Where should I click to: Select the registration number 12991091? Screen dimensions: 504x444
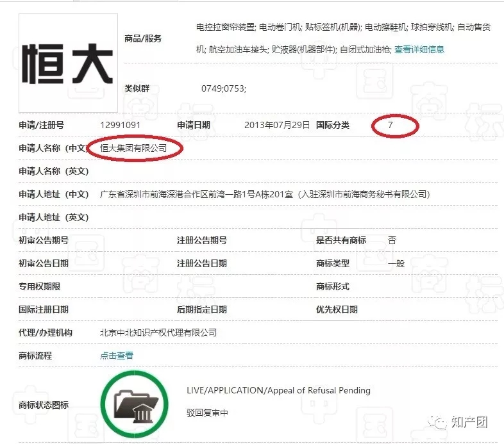coord(120,126)
